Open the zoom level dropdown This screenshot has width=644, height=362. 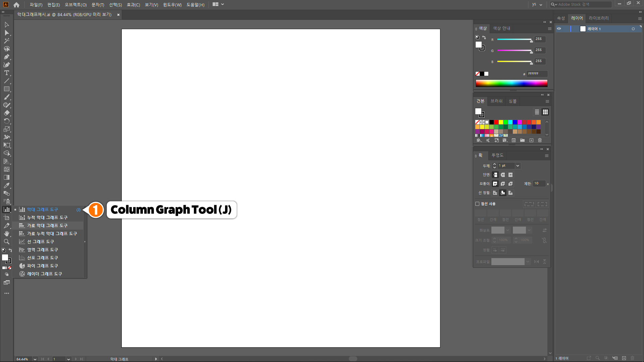coord(35,359)
